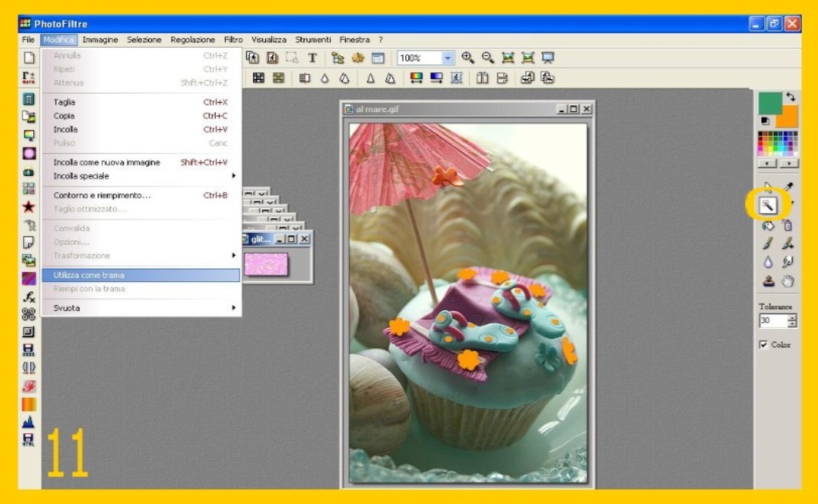This screenshot has width=818, height=504.
Task: Open the zoom percentage dropdown
Action: coord(448,58)
